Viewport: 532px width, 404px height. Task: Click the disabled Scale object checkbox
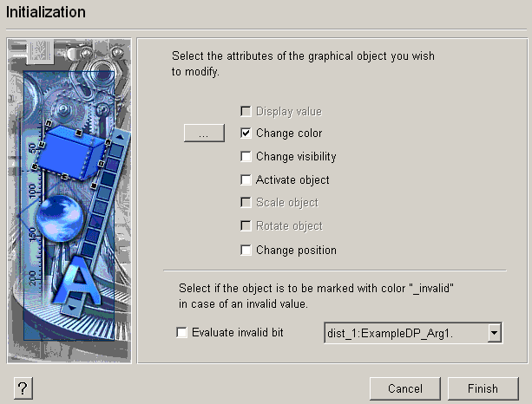point(246,203)
